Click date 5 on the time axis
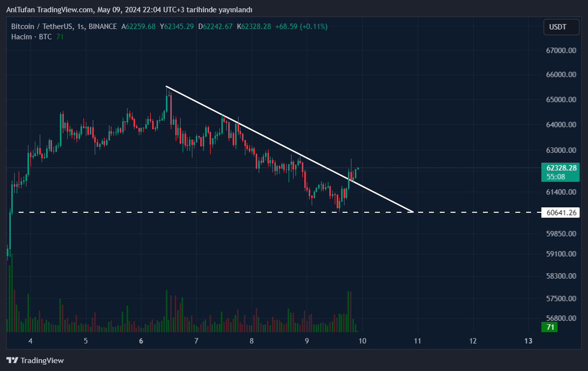Viewport: 588px width, 371px height. coord(86,341)
